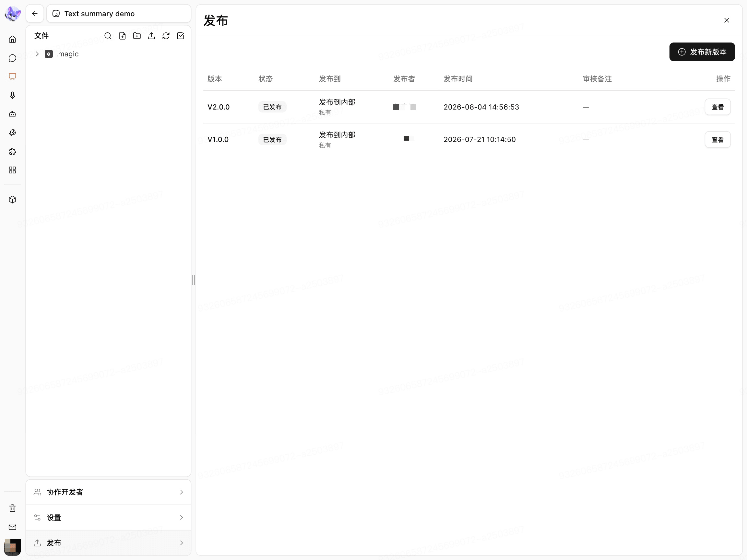Click the 文件 panel heading
The height and width of the screenshot is (560, 747).
[x=41, y=36]
